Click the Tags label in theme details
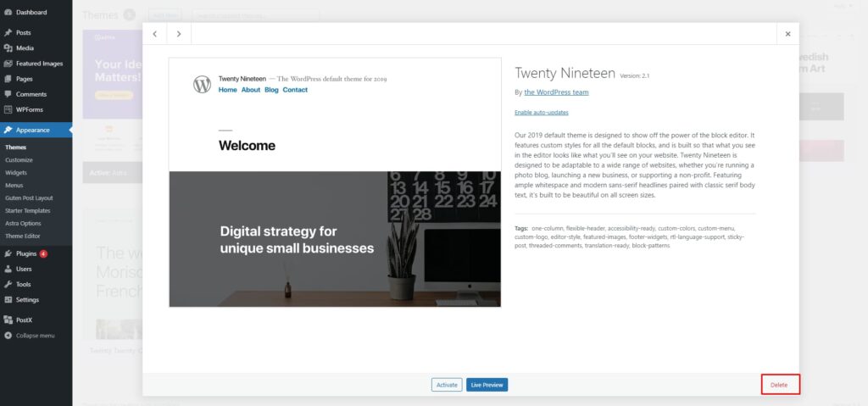 (521, 228)
